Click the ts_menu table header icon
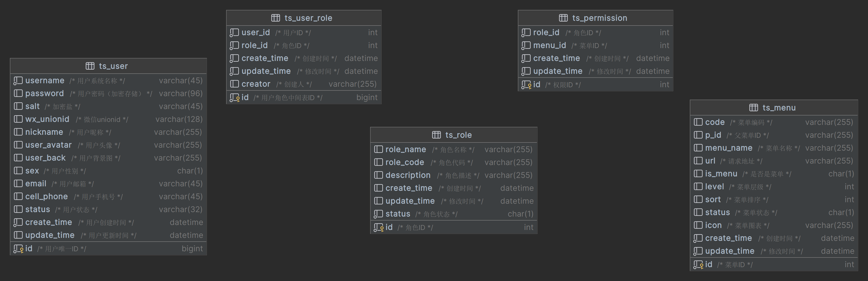868x281 pixels. click(753, 108)
